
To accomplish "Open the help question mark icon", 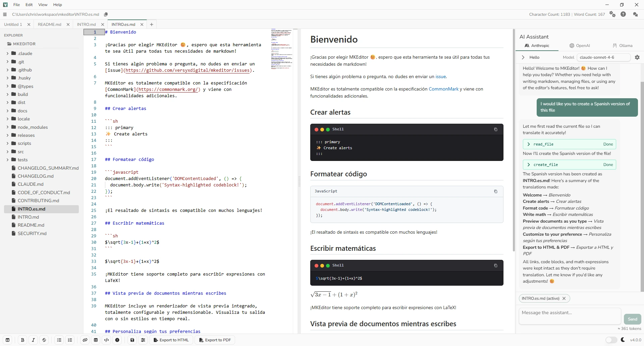I will pos(623,14).
